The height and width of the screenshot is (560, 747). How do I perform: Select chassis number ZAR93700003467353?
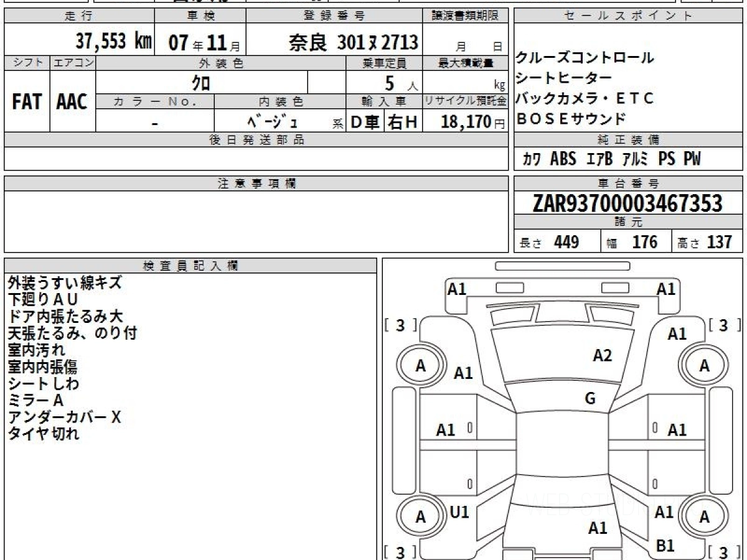[x=627, y=203]
